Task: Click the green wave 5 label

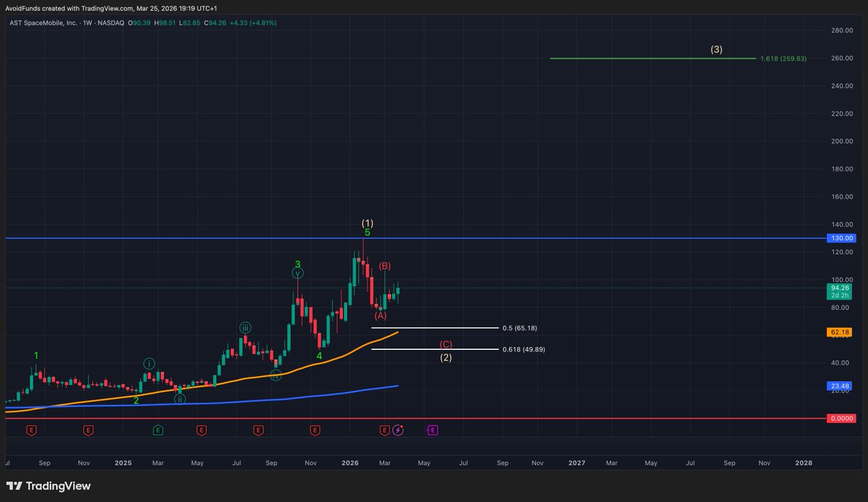Action: pyautogui.click(x=367, y=233)
